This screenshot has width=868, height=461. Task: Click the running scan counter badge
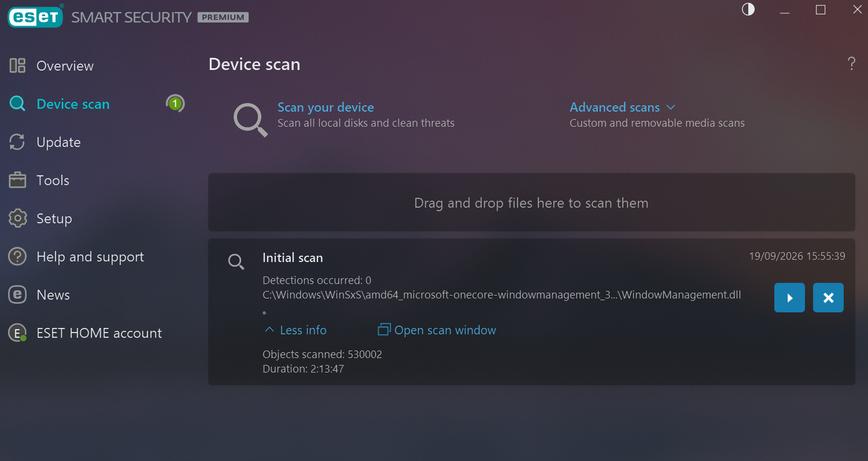[x=175, y=104]
